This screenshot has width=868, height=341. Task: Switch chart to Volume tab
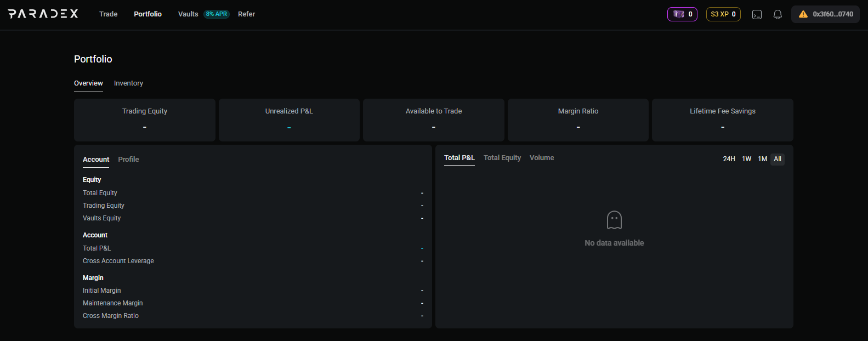click(541, 158)
